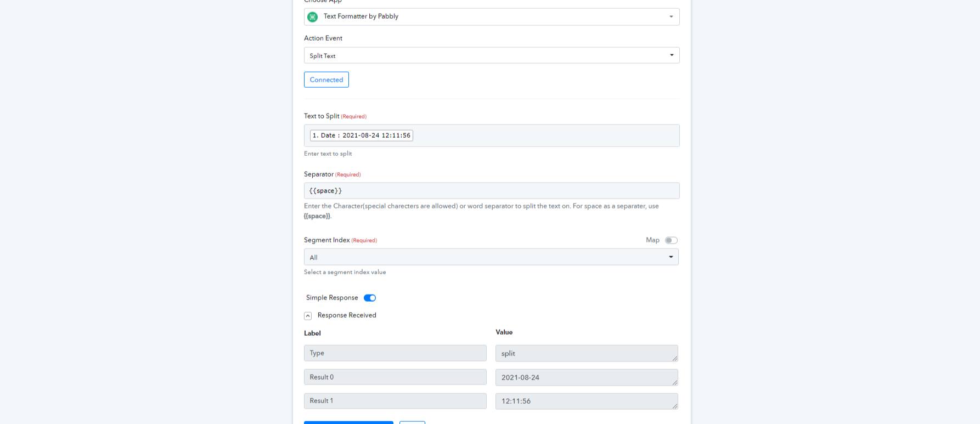This screenshot has height=424, width=980.
Task: Turn off the Simple Response switch
Action: 370,298
